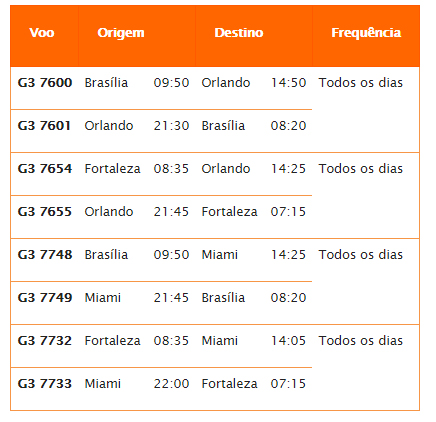Click Fortaleza origin in G3 7654 row
Viewport: 436px width, 422px height.
(x=112, y=169)
